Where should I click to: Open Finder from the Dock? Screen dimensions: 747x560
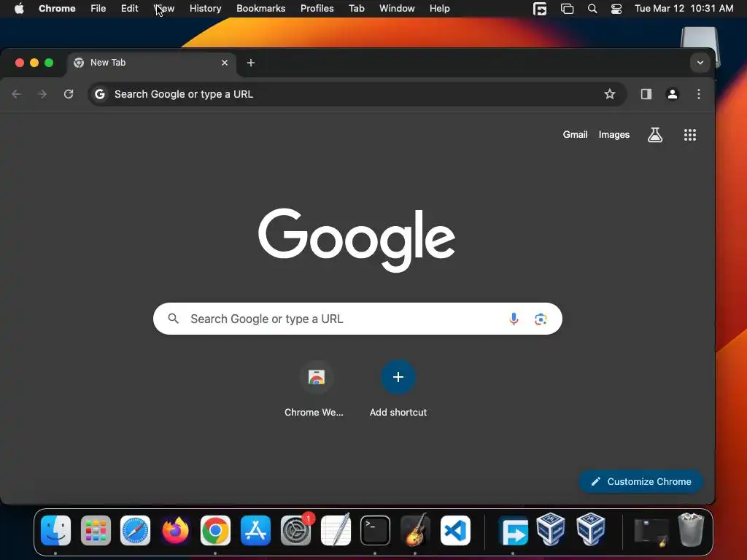pos(55,530)
